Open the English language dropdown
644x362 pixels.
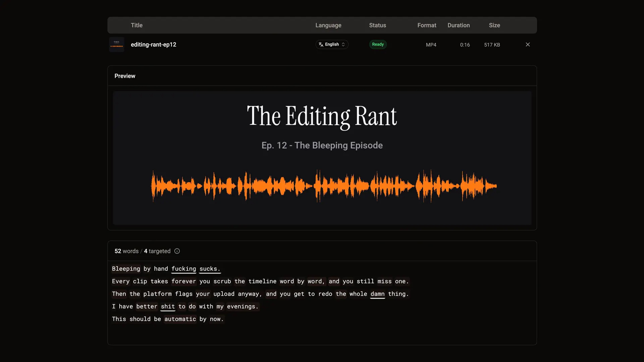332,45
